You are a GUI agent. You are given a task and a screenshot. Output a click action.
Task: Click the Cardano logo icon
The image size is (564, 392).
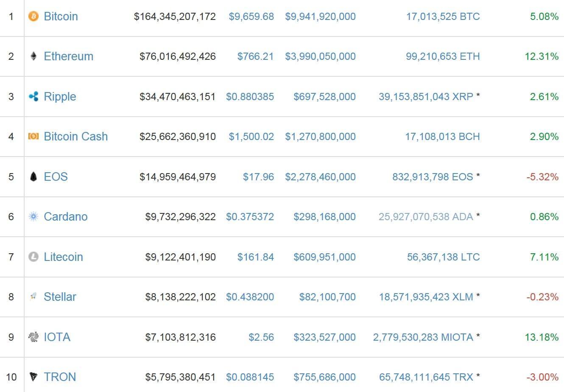click(33, 217)
